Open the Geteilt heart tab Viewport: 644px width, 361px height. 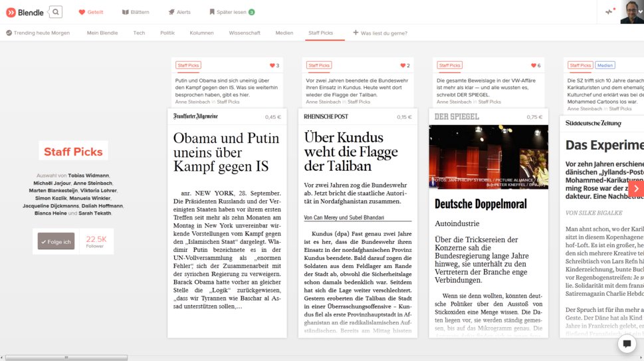point(91,12)
